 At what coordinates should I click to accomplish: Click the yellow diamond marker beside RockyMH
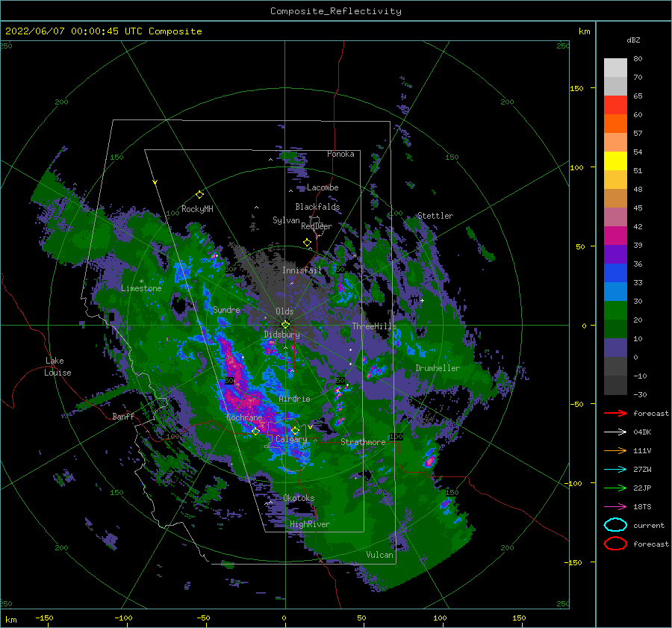pos(199,195)
